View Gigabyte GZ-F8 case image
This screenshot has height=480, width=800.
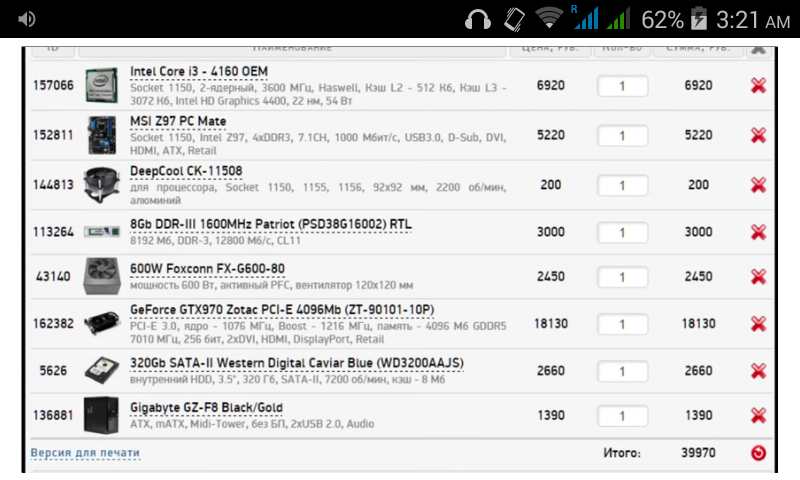coord(101,415)
